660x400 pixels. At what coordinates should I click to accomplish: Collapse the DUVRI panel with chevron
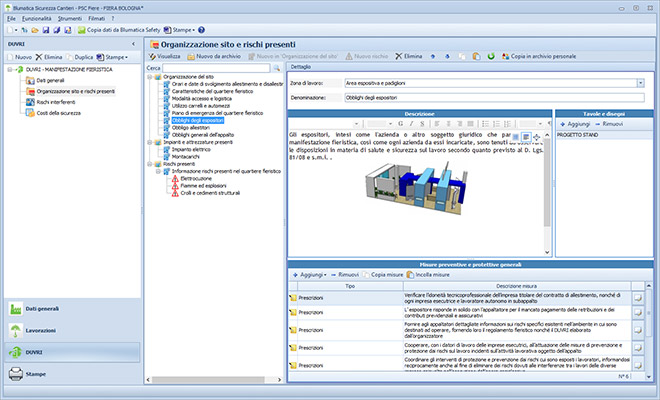pos(133,45)
